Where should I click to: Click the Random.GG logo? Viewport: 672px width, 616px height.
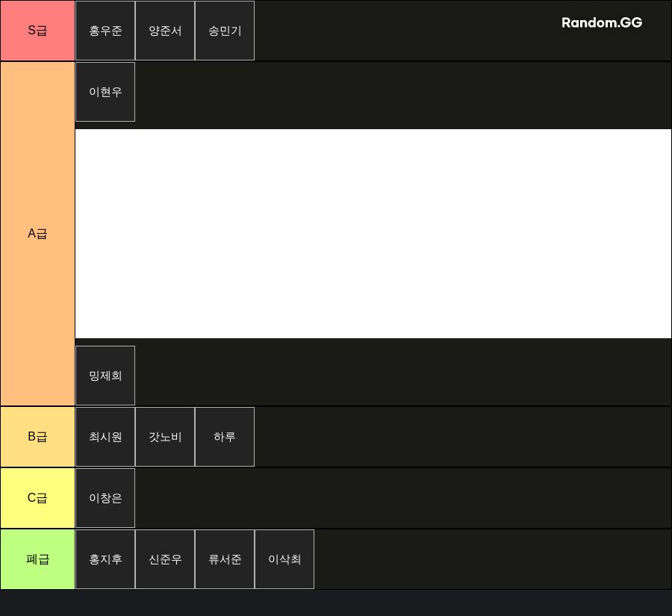[x=602, y=22]
